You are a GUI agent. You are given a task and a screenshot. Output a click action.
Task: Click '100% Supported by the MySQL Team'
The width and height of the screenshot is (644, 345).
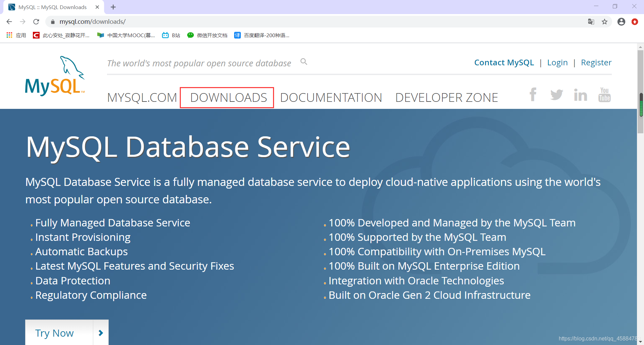click(417, 237)
